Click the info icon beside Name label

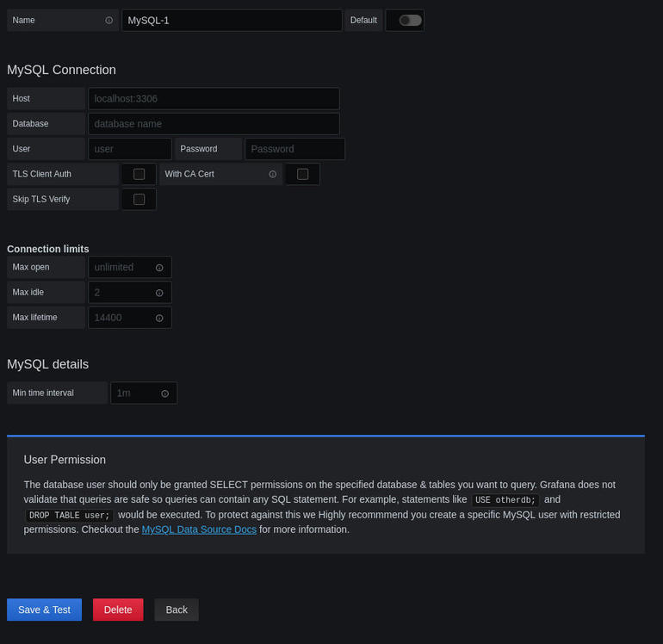click(x=108, y=21)
